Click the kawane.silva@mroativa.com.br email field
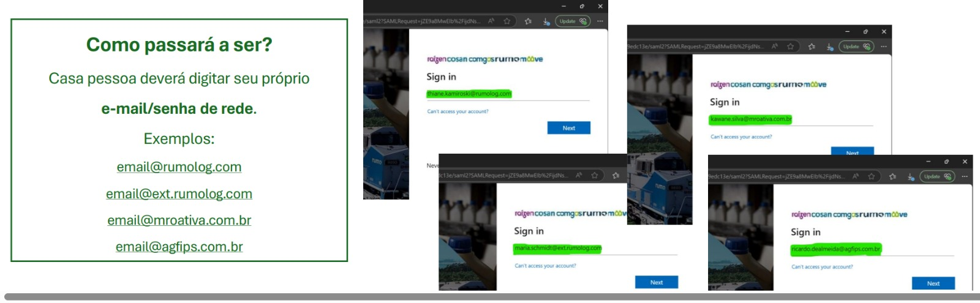 791,119
